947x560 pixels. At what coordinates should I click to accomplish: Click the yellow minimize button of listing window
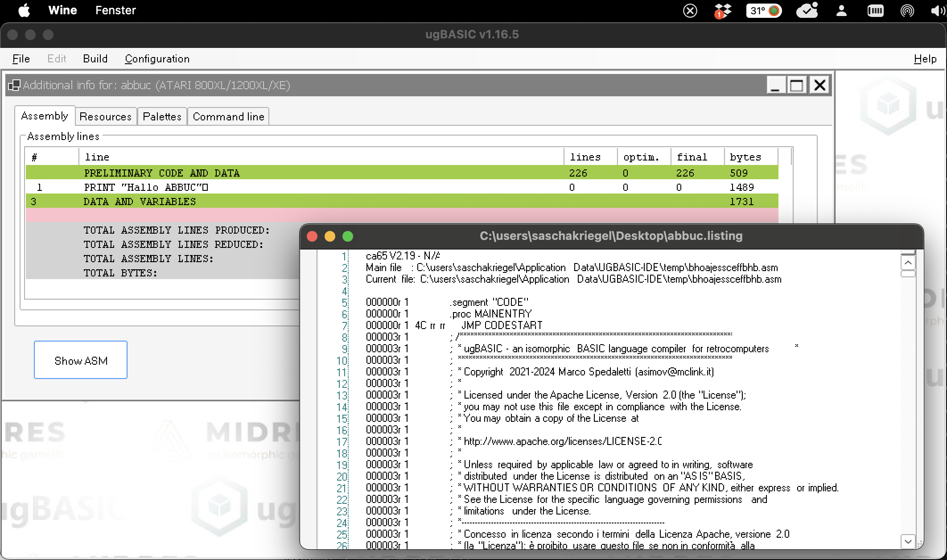click(x=330, y=236)
